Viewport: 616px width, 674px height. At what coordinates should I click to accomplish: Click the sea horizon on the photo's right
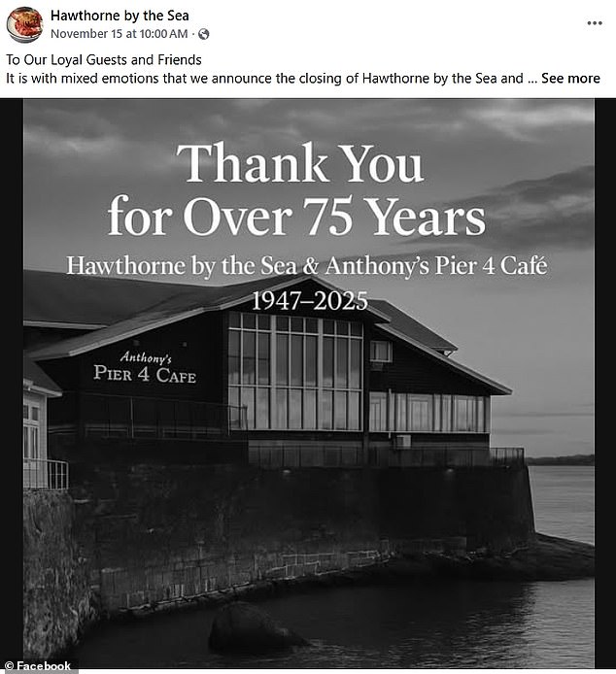coord(562,461)
